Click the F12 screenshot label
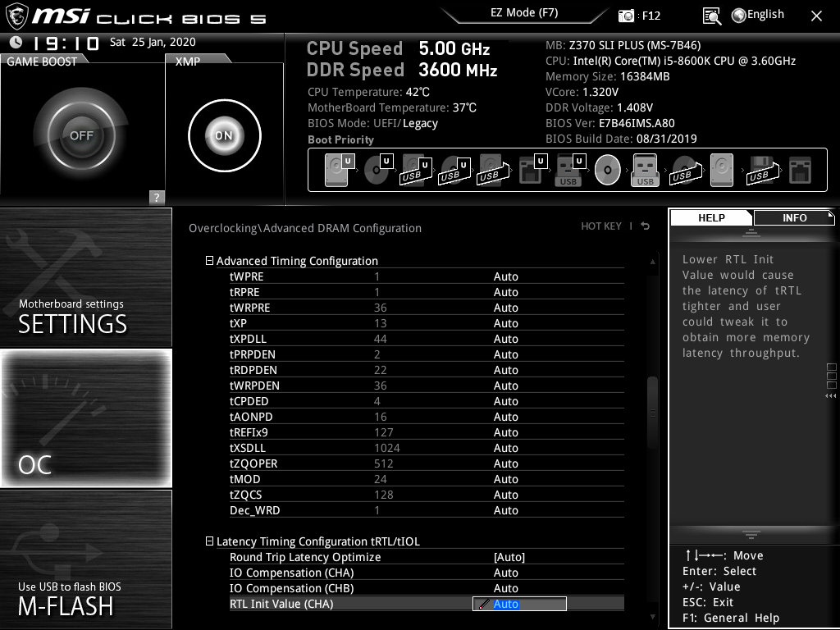Image resolution: width=840 pixels, height=630 pixels. [651, 16]
